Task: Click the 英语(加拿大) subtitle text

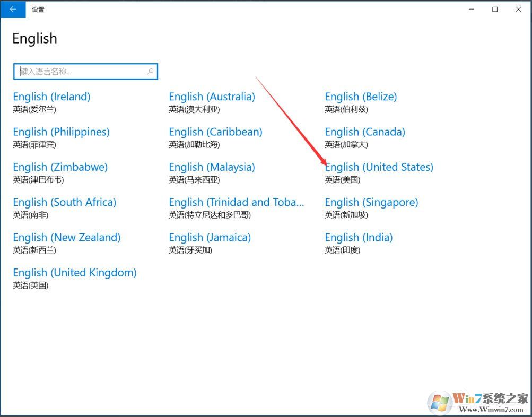Action: coord(346,144)
